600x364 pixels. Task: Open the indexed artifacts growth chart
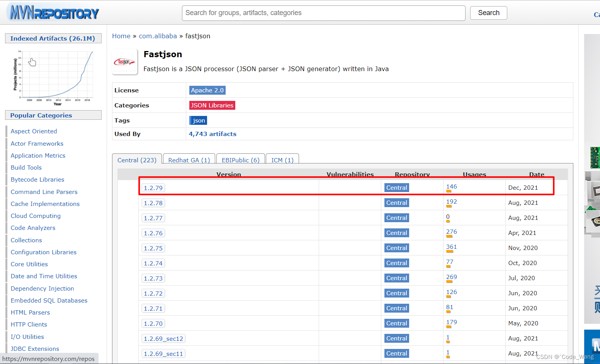coord(54,77)
